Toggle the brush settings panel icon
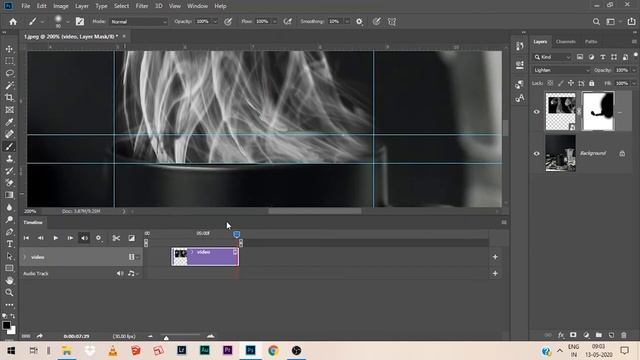The image size is (640, 360). [80, 22]
